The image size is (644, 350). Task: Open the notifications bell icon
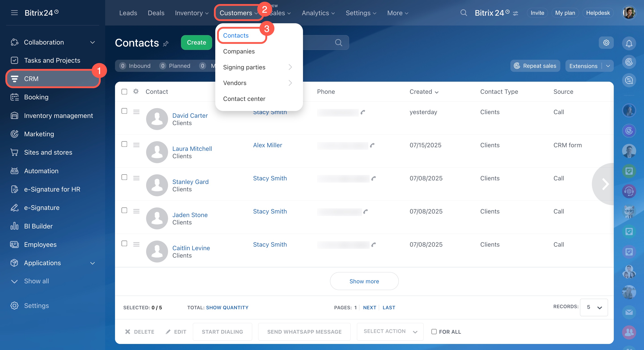pos(629,43)
